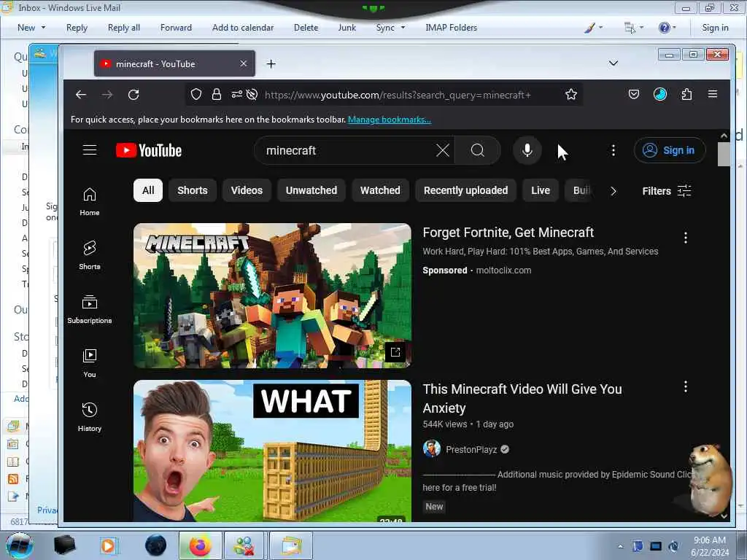Open the You section in sidebar

pos(90,363)
